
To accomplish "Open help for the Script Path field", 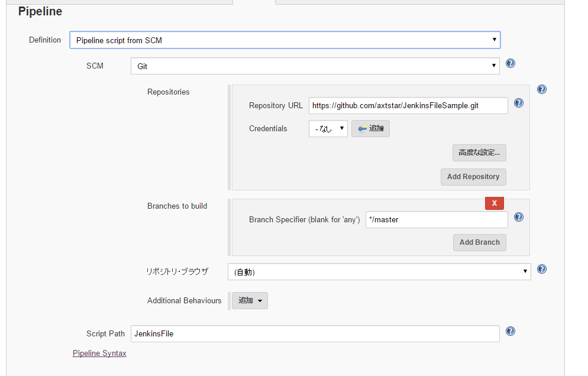I will (511, 331).
